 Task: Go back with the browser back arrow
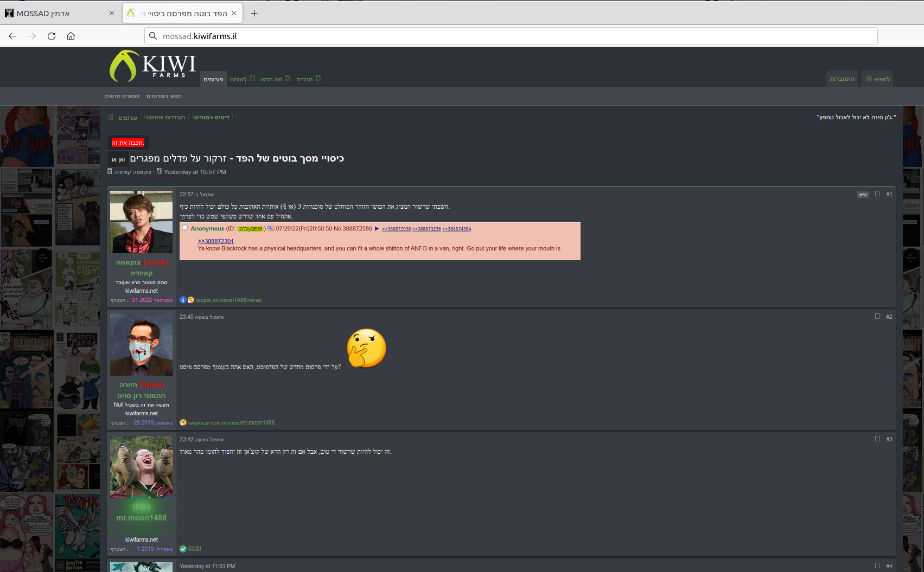pos(12,36)
